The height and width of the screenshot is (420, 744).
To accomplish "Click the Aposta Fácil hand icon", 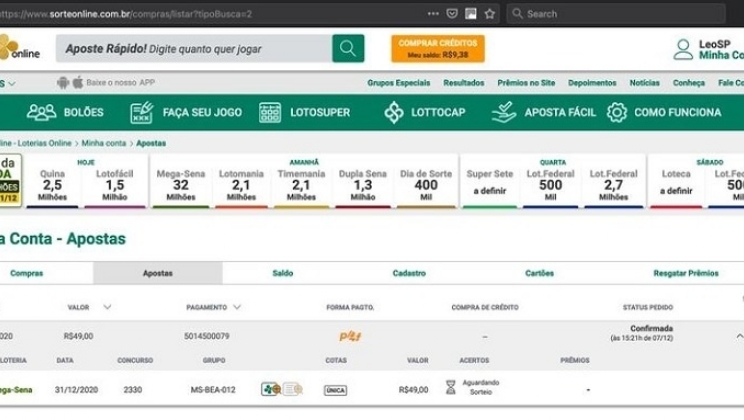I will point(504,112).
